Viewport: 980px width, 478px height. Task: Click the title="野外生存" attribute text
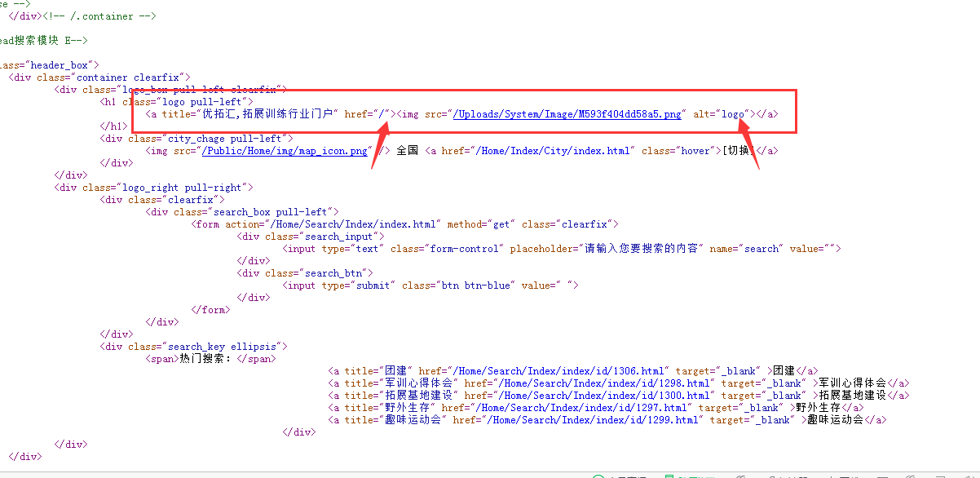click(x=390, y=408)
